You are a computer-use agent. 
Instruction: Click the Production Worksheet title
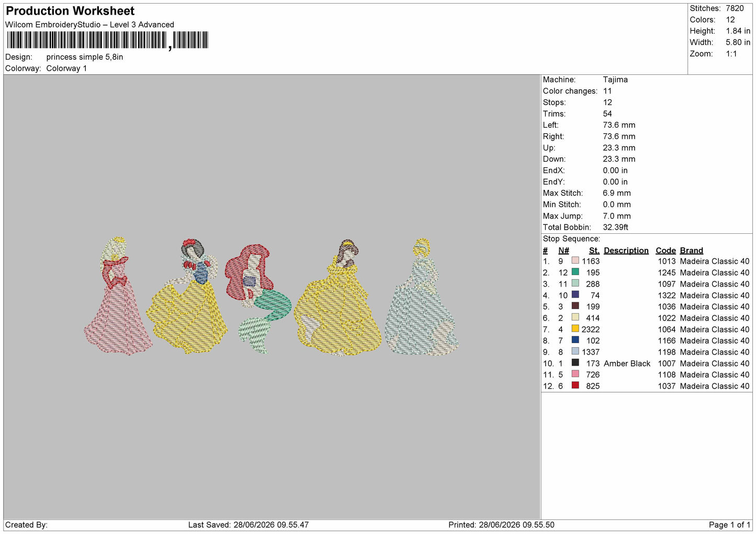point(70,11)
